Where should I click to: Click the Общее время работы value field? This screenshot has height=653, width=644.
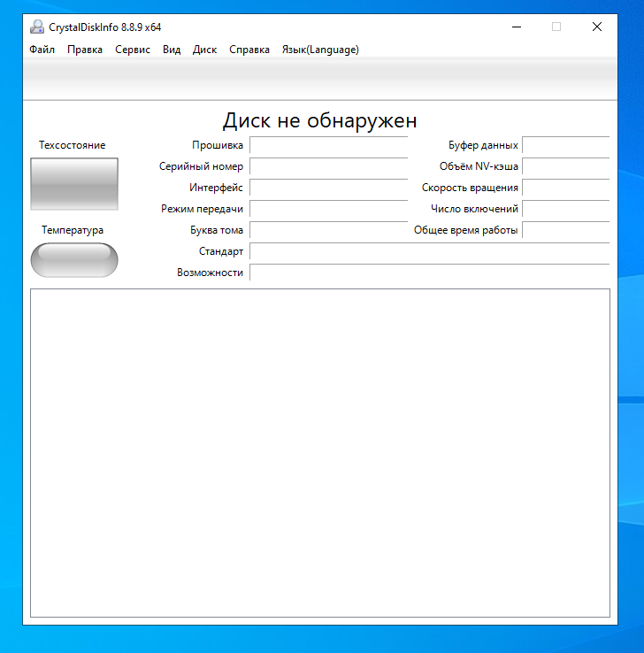tap(566, 230)
